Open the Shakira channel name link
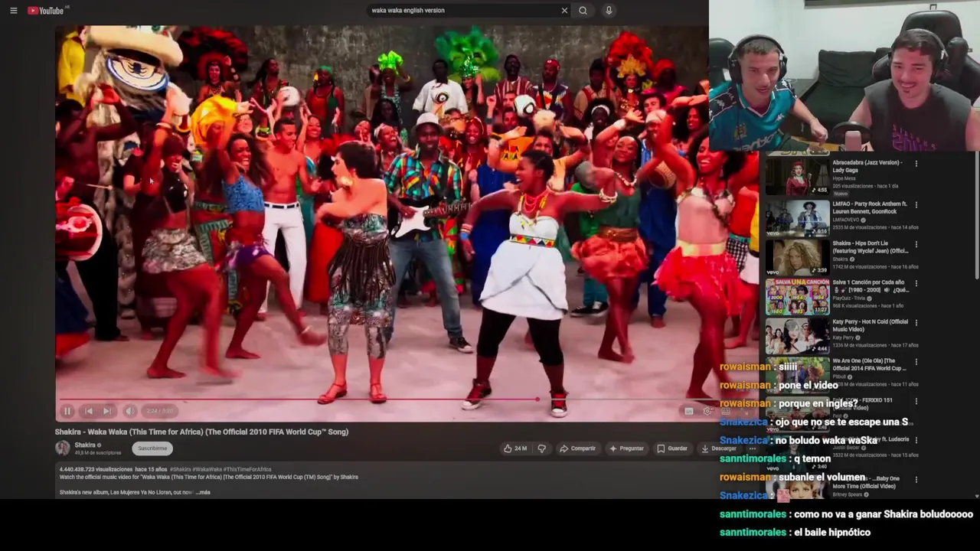Viewport: 980px width, 551px height. point(85,445)
